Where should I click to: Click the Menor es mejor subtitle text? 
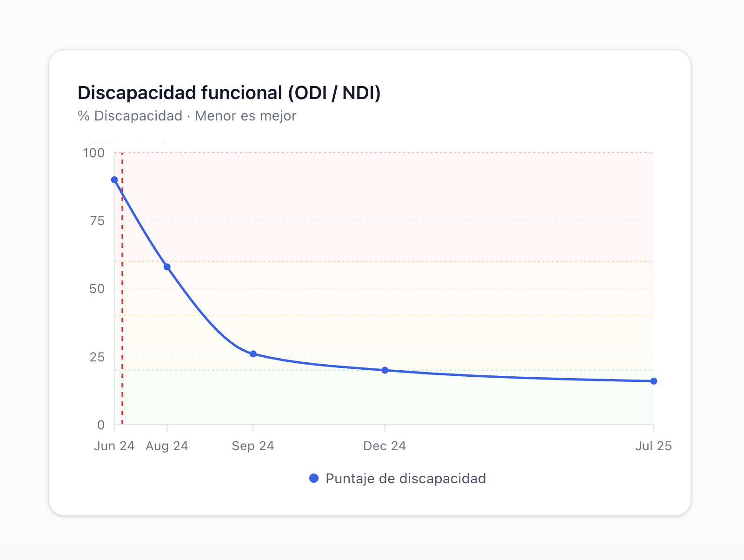tap(246, 116)
